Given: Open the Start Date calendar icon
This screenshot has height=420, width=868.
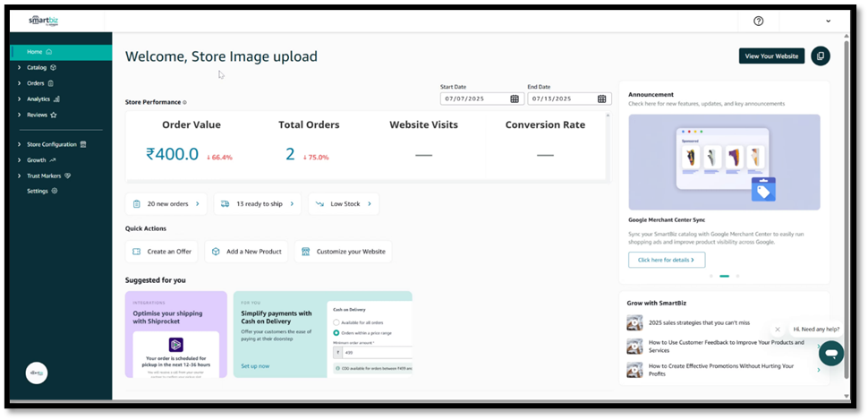Looking at the screenshot, I should [x=515, y=99].
